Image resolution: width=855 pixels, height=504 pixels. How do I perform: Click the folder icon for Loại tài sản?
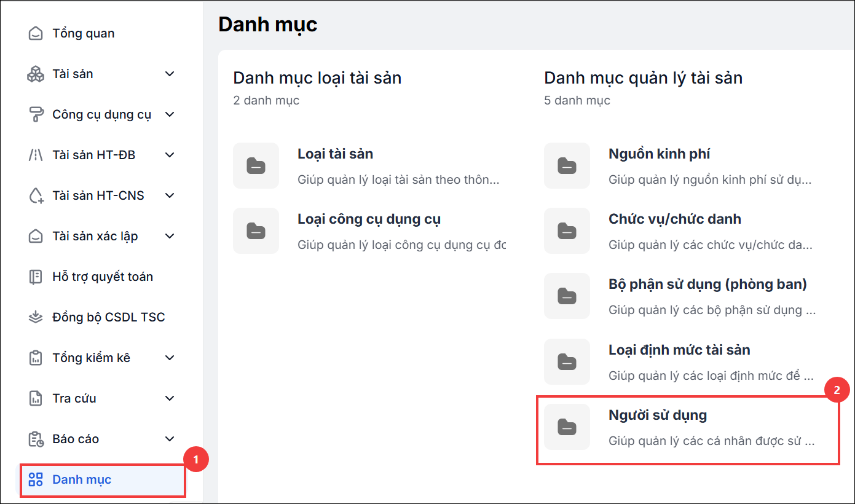[256, 165]
